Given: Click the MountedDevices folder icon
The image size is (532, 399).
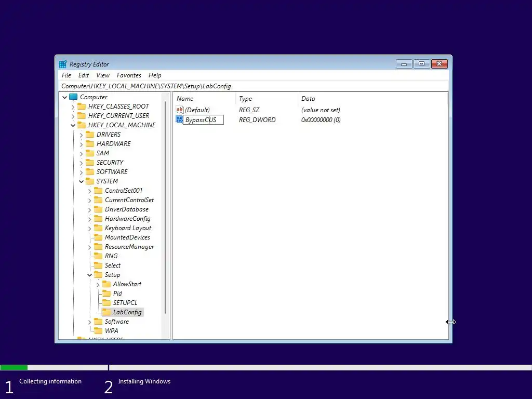Looking at the screenshot, I should click(x=98, y=237).
